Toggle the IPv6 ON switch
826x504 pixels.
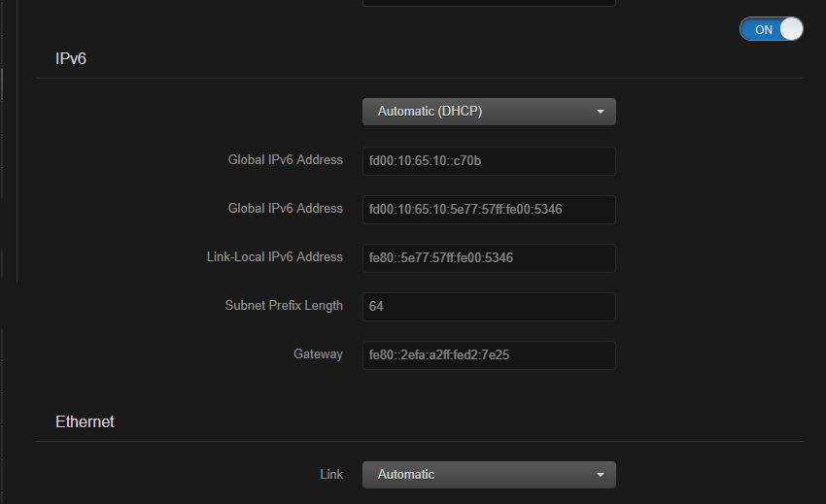771,29
